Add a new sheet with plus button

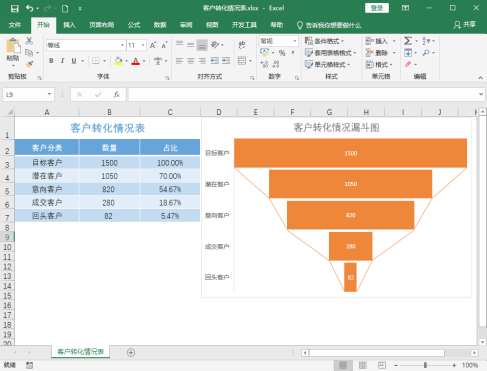pyautogui.click(x=131, y=352)
